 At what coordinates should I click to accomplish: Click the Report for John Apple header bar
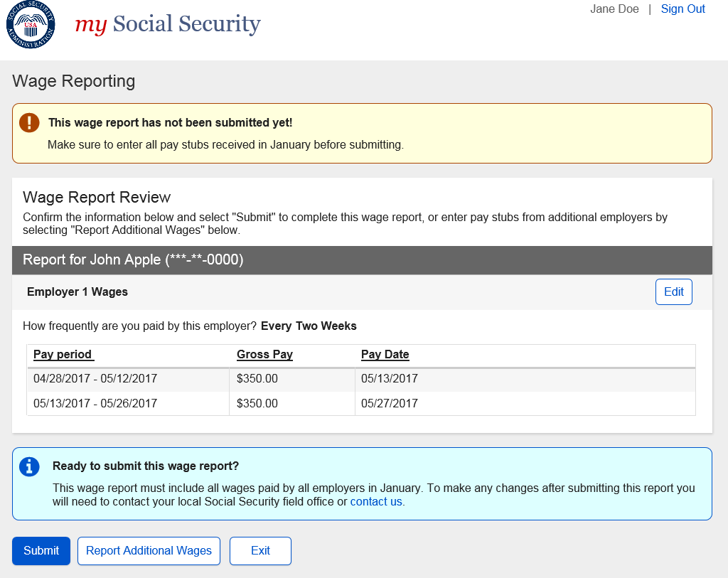[x=133, y=260]
